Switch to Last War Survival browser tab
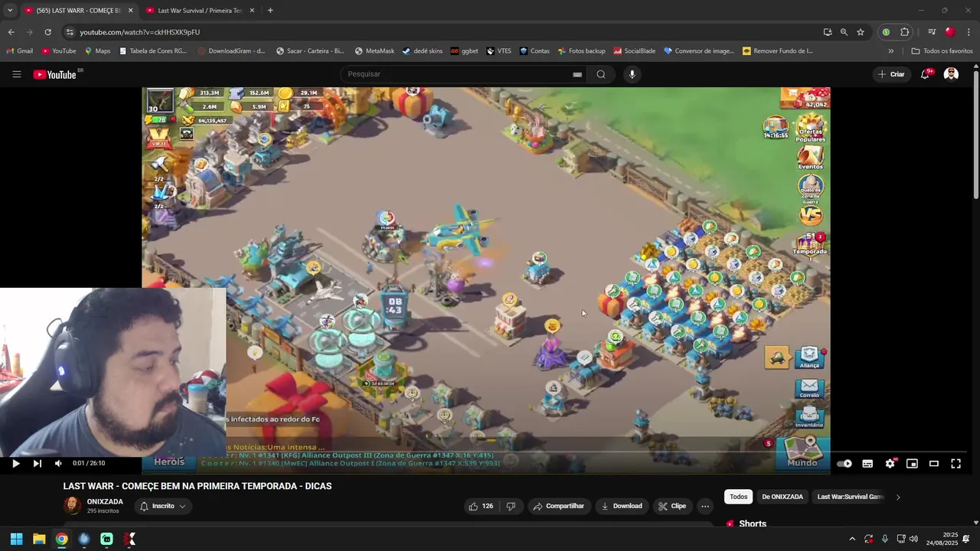 (x=199, y=11)
